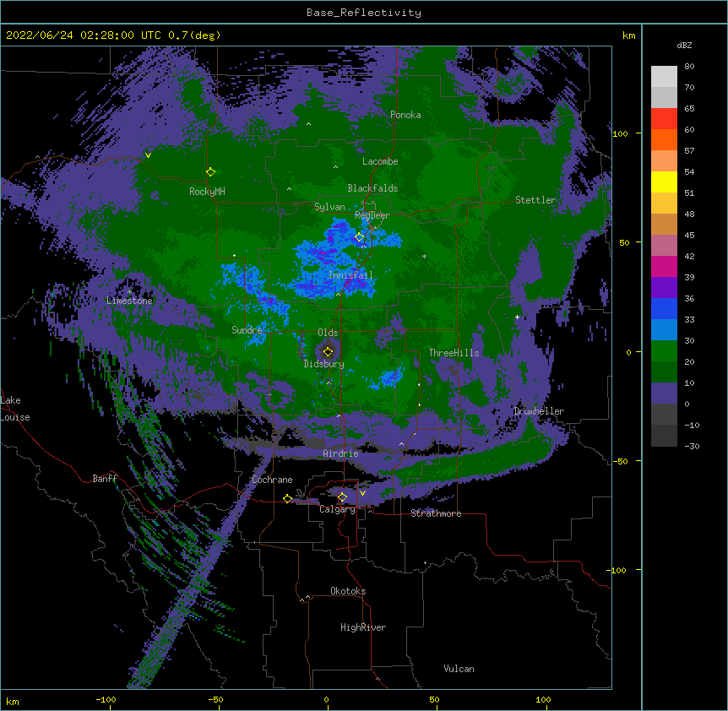Select the royal blue legend swatch
The width and height of the screenshot is (728, 711).
pyautogui.click(x=664, y=308)
